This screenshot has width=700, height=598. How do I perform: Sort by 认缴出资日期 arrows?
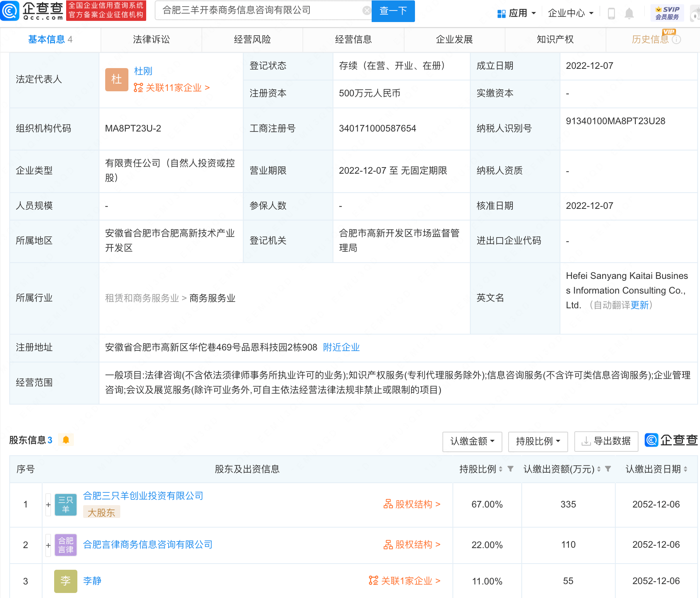click(x=685, y=469)
